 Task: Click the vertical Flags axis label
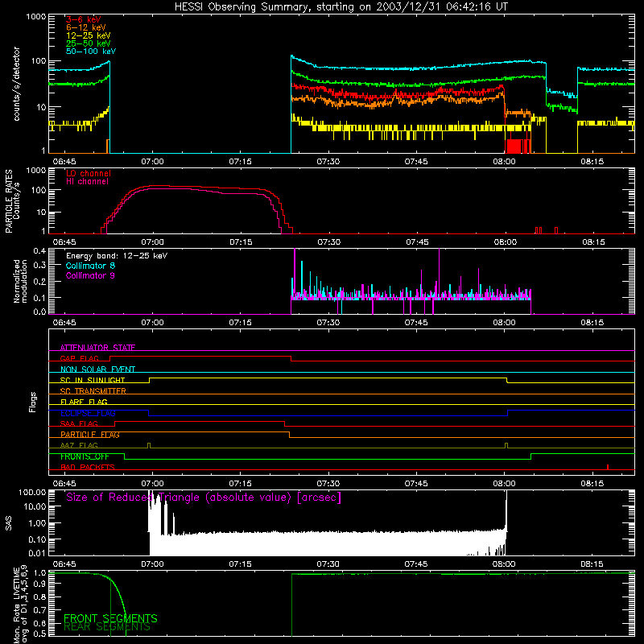pyautogui.click(x=33, y=402)
